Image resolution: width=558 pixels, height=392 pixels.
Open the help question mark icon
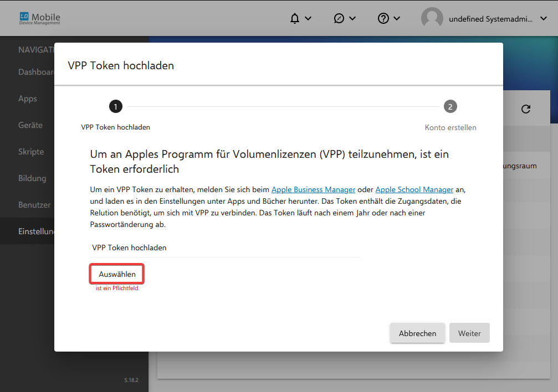383,18
